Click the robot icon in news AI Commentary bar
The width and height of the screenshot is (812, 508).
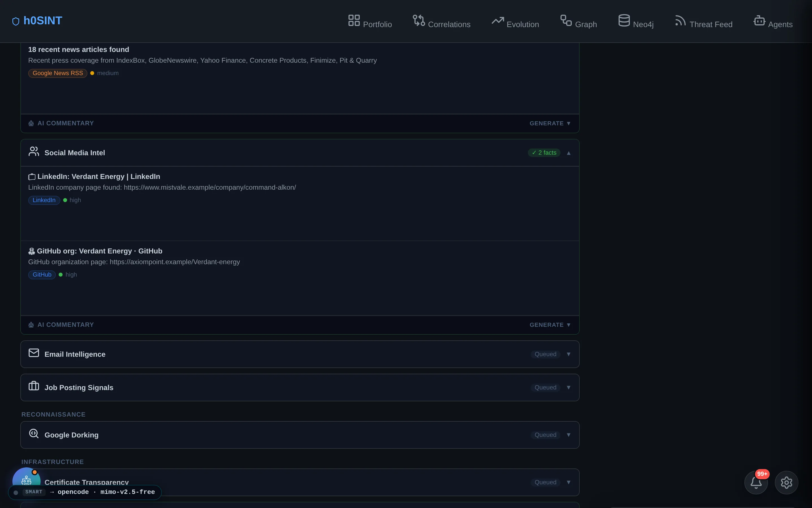tap(31, 123)
